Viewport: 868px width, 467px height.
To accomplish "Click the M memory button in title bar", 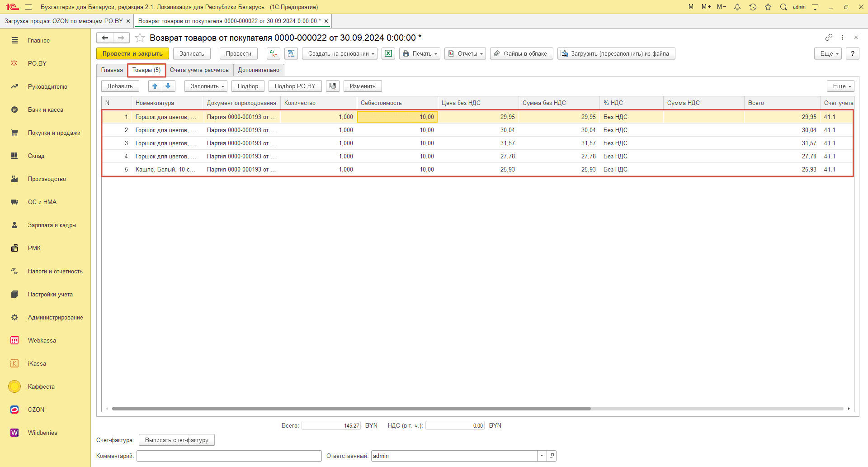I will click(x=691, y=7).
